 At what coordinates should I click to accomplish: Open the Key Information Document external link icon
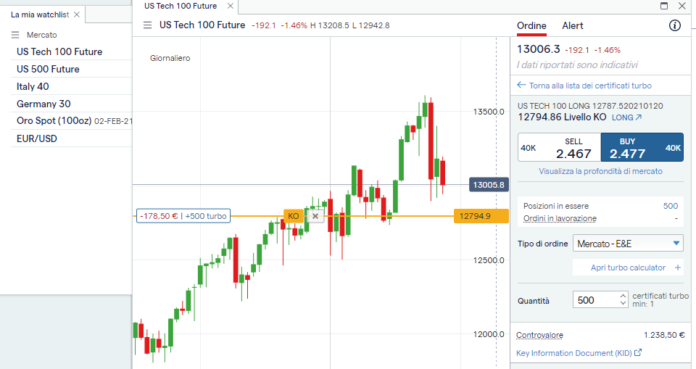638,353
